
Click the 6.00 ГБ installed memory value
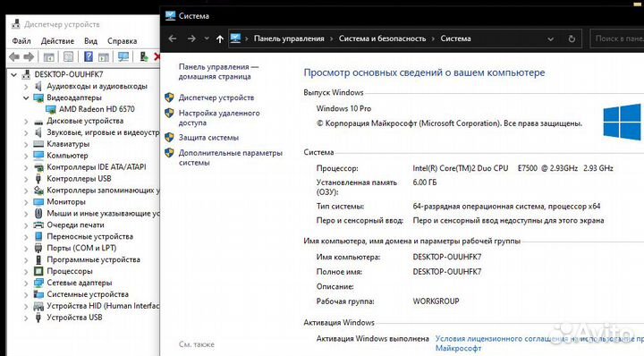pos(425,182)
